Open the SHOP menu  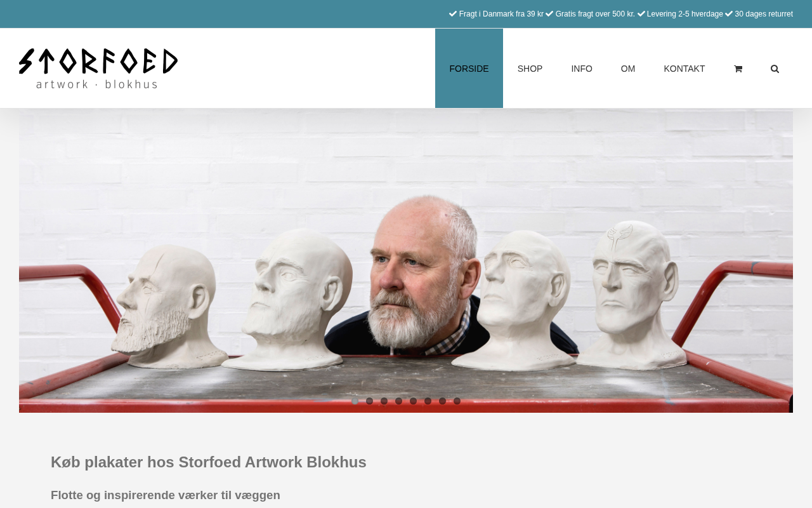(530, 69)
